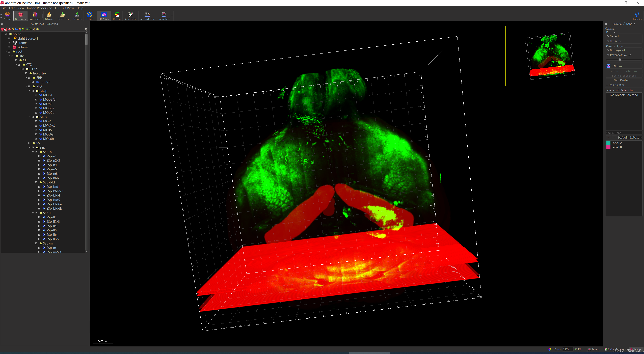The height and width of the screenshot is (354, 644).
Task: Uncheck the Volume visibility checkbox
Action: (x=9, y=47)
